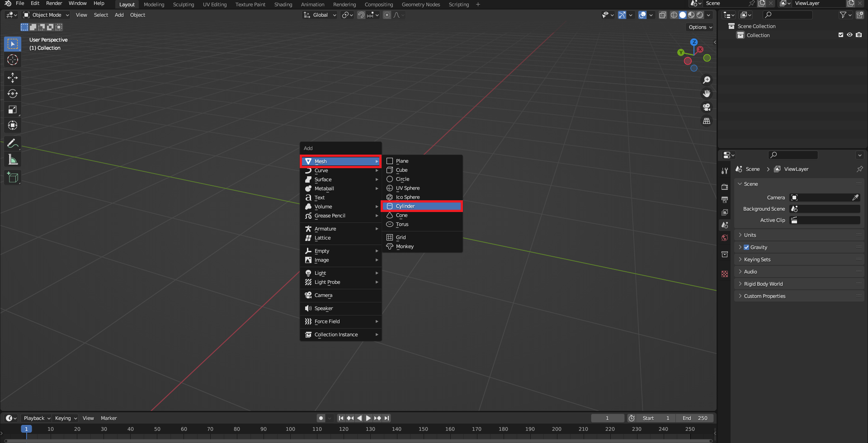Click the Z axis on the navigation gizmo
Viewport: 868px width, 443px height.
pyautogui.click(x=694, y=42)
